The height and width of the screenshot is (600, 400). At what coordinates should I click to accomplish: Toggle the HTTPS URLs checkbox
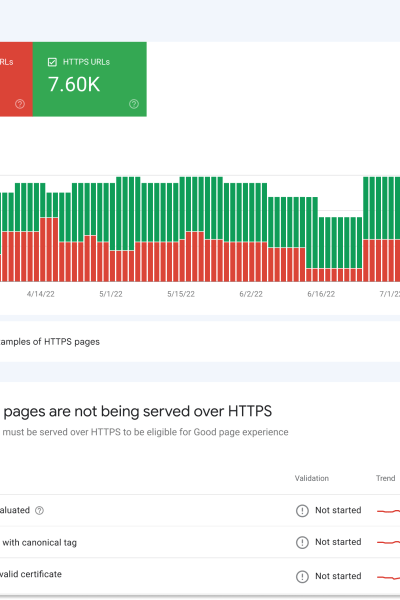[x=52, y=62]
